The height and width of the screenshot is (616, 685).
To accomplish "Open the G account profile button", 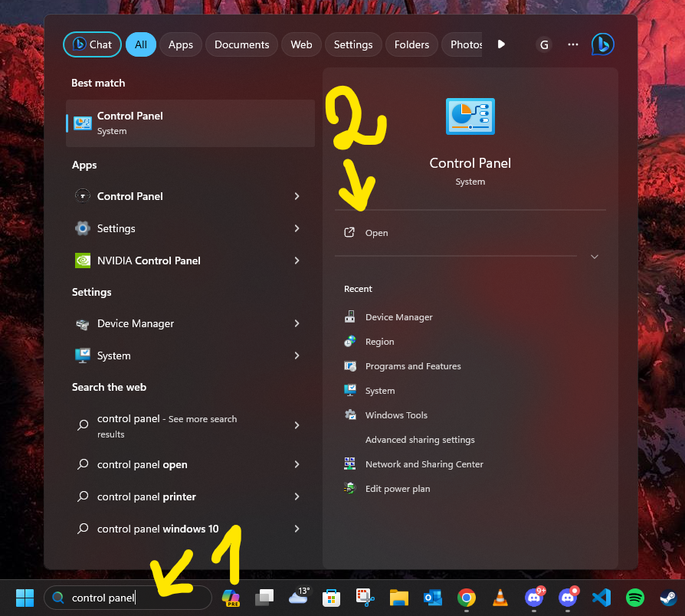I will pos(544,44).
